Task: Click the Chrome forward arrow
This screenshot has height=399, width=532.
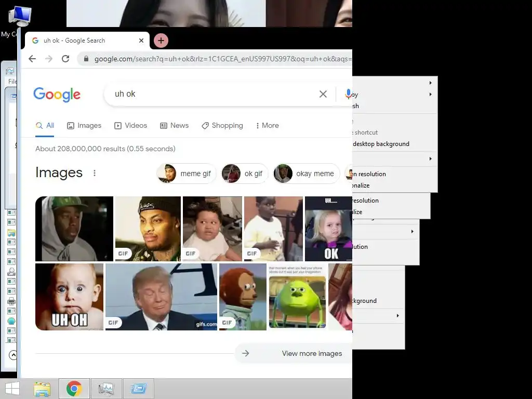Action: click(x=49, y=59)
